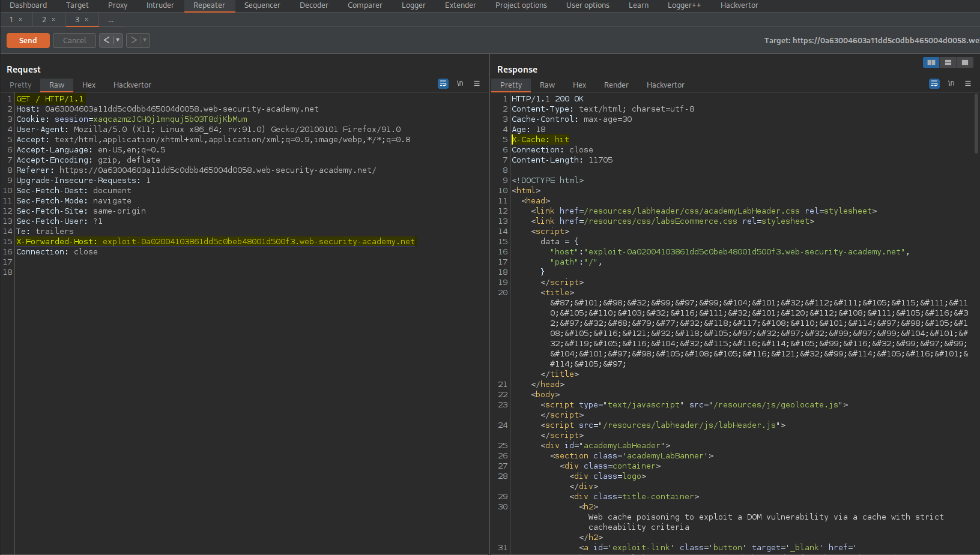
Task: Go back to previous request in history
Action: click(106, 40)
